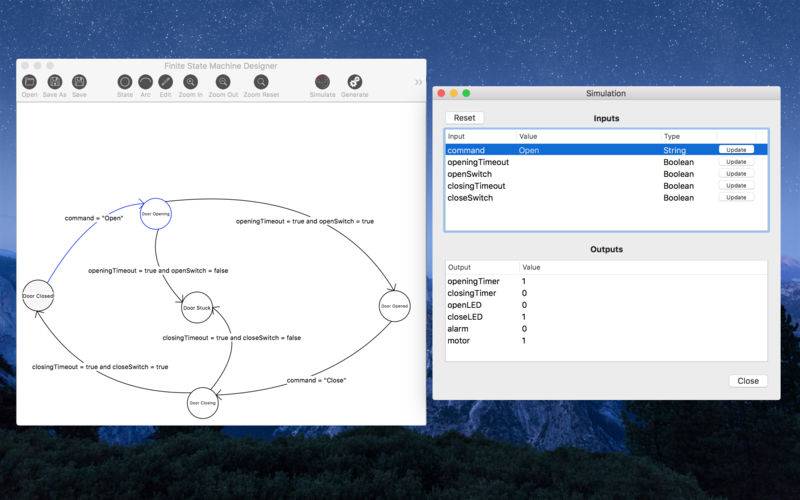Click the Type column header in Inputs
The height and width of the screenshot is (500, 800).
pos(688,136)
